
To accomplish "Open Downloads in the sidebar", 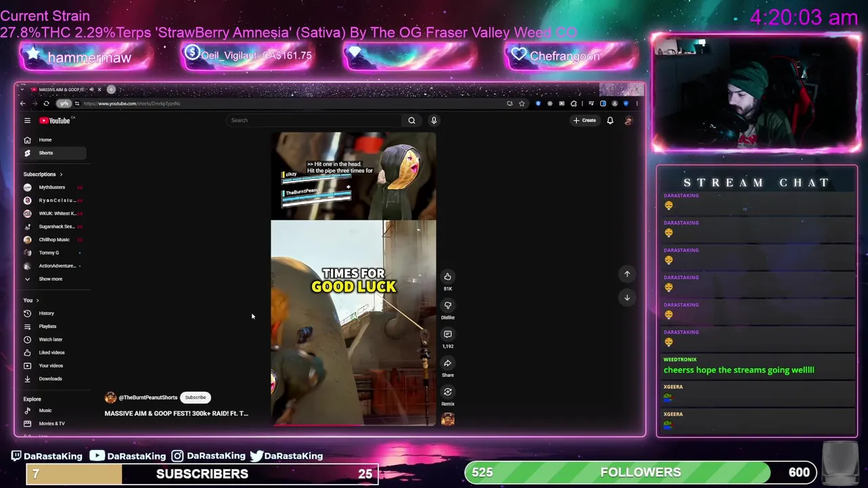I will [x=54, y=379].
